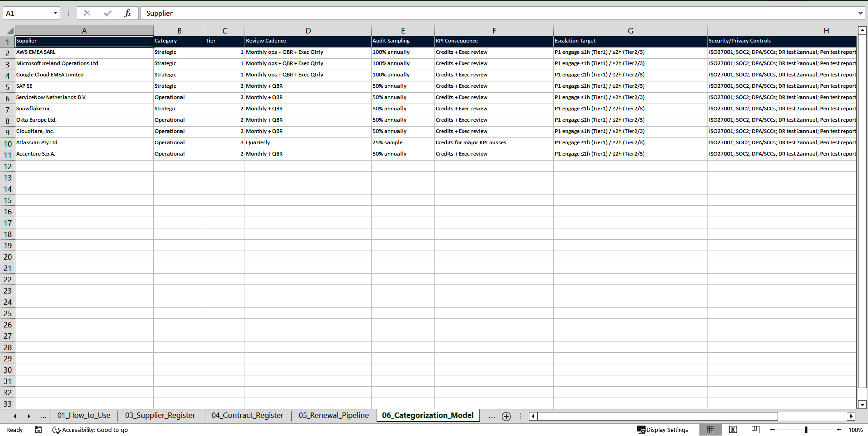
Task: Go to next sheet tab arrow
Action: [x=29, y=416]
